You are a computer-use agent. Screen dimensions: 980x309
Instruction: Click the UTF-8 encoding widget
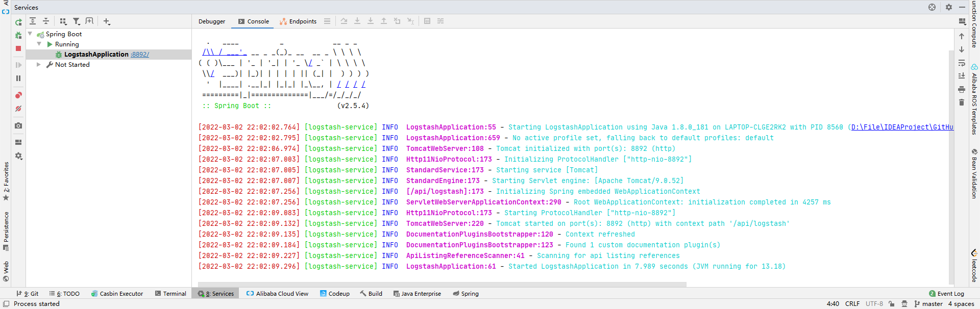874,304
